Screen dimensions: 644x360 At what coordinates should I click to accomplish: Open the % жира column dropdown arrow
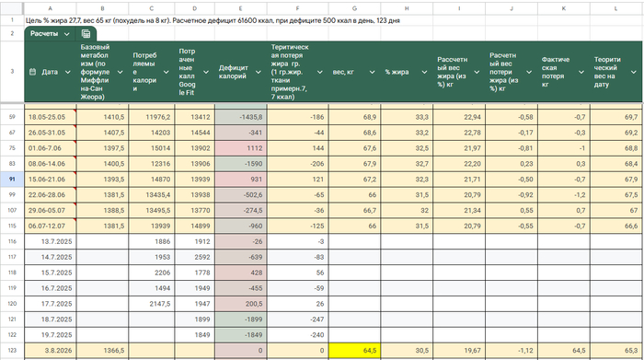pyautogui.click(x=424, y=72)
